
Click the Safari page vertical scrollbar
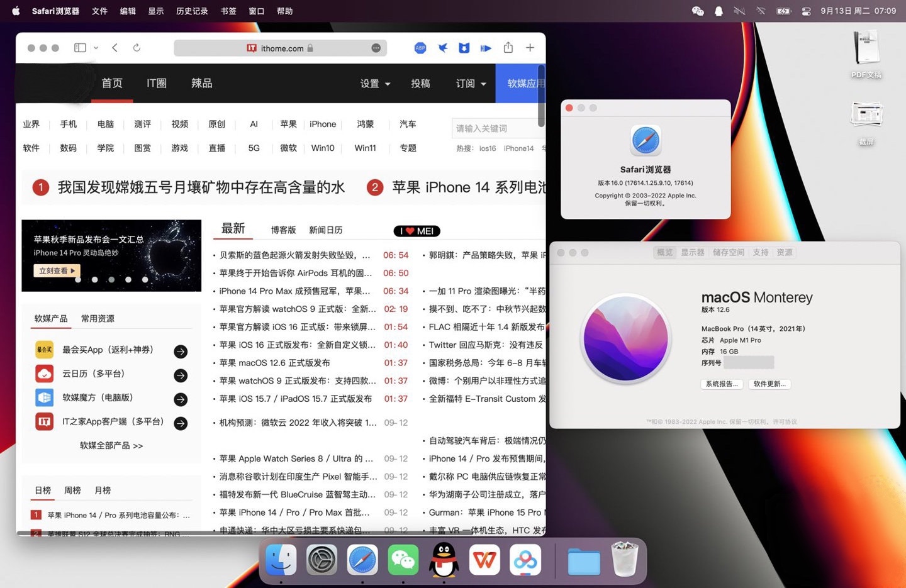[541, 96]
